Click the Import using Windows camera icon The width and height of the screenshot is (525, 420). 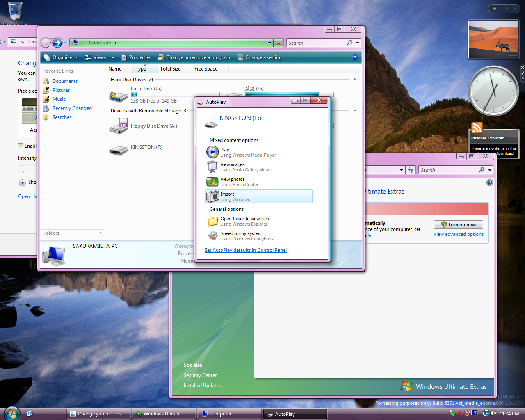click(x=212, y=196)
